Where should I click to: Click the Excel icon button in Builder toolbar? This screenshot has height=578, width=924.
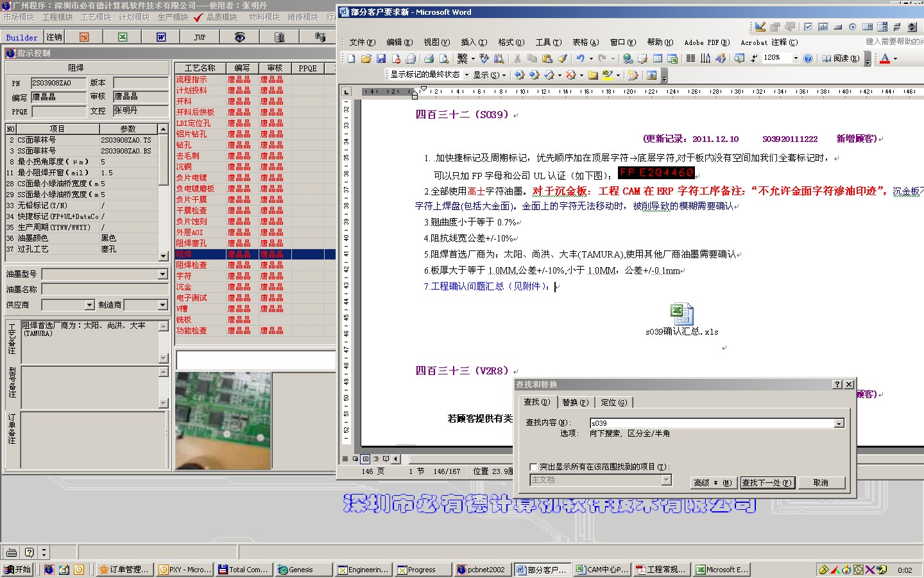[x=123, y=37]
